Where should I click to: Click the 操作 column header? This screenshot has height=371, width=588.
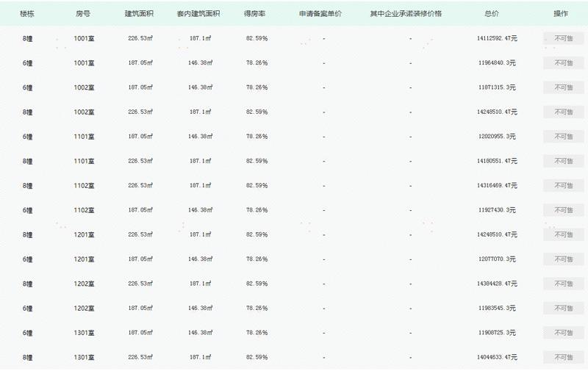click(x=561, y=14)
